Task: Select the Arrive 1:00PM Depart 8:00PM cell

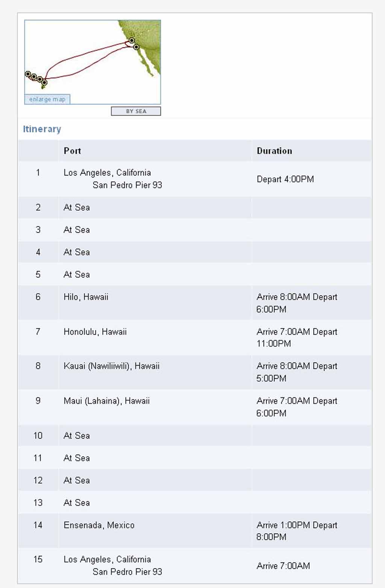Action: [297, 531]
